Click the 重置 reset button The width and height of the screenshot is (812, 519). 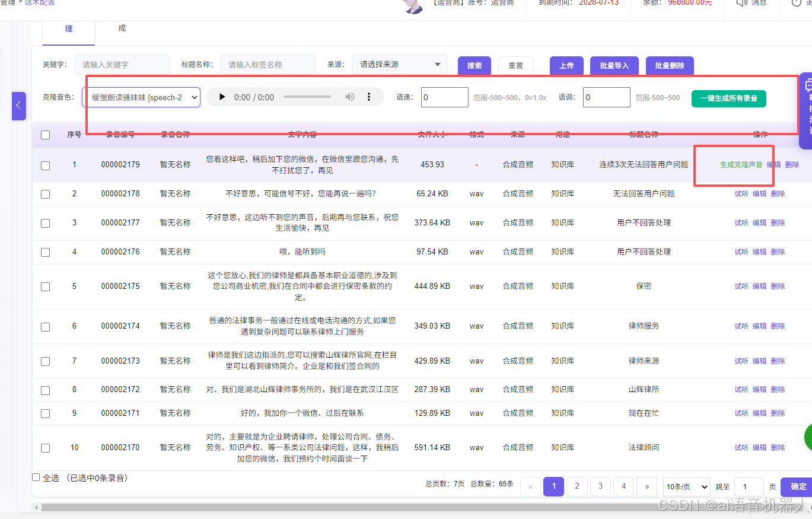[x=515, y=66]
